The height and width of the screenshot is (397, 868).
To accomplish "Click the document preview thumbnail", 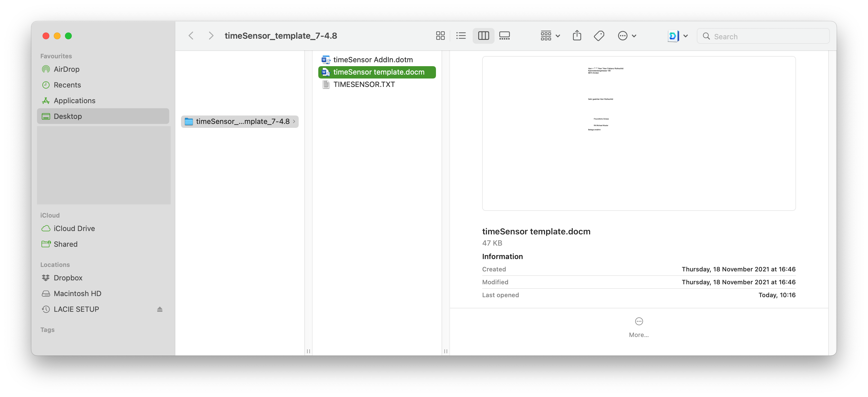I will [x=639, y=133].
